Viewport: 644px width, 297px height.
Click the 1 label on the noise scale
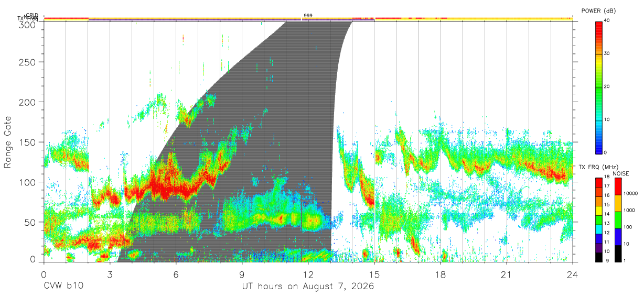624,260
